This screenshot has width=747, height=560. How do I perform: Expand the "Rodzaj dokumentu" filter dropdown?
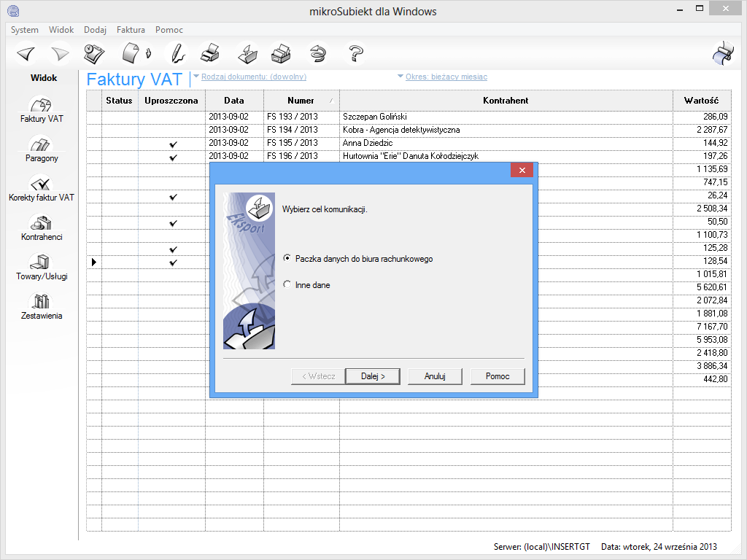tap(252, 77)
